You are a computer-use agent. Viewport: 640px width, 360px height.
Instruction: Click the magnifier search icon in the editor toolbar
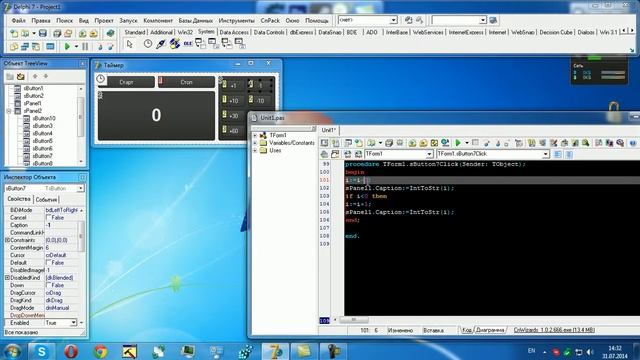click(585, 142)
